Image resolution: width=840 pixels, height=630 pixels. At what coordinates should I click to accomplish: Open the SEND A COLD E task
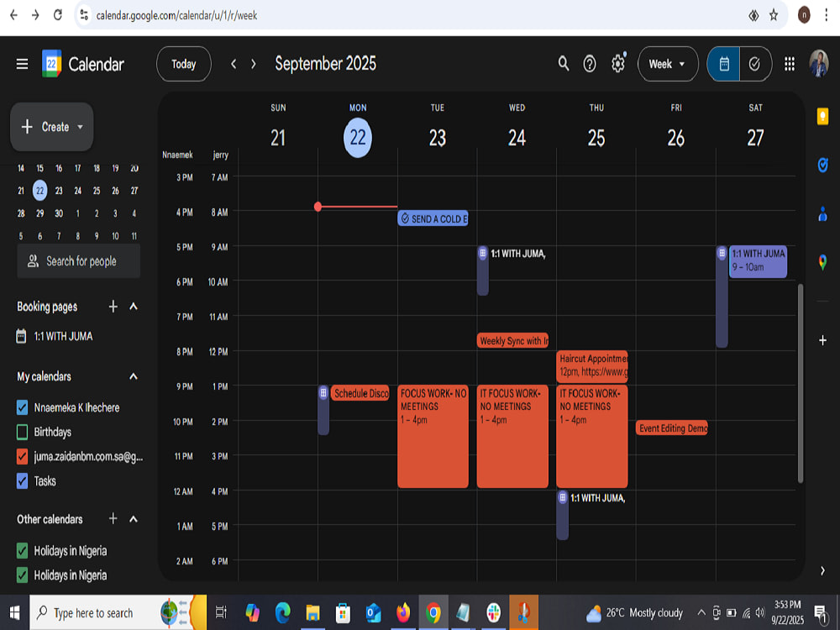point(433,218)
